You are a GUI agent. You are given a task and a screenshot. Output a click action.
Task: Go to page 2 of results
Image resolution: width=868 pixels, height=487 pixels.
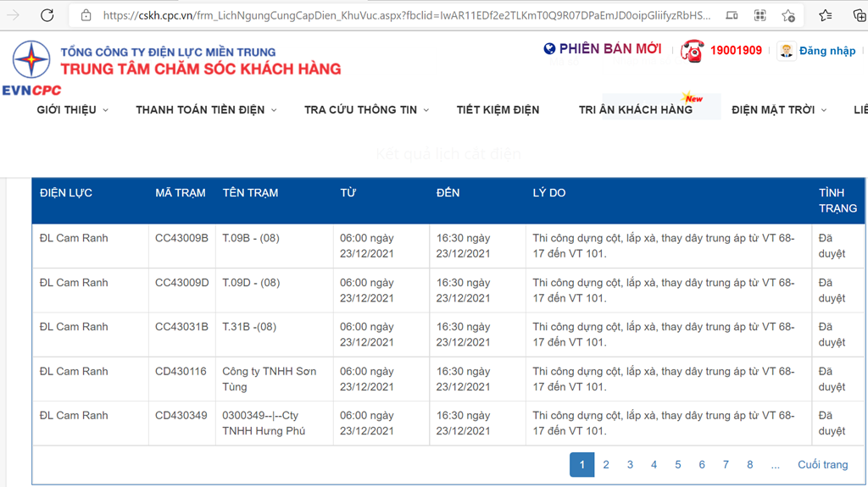tap(606, 465)
